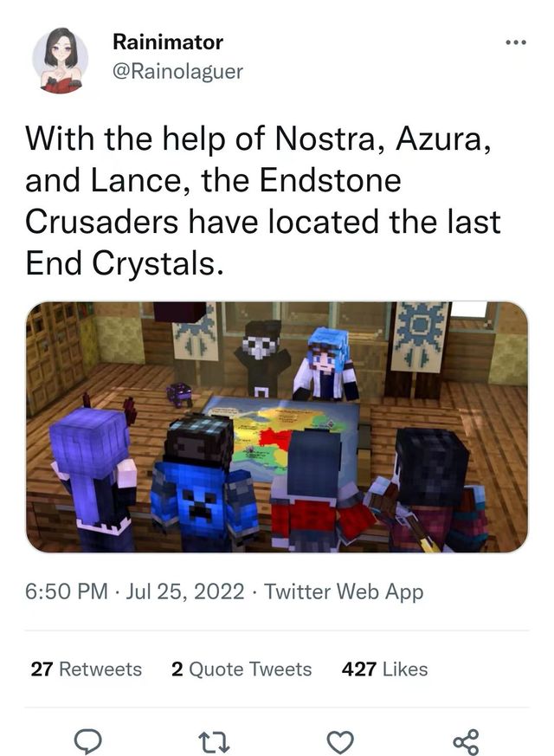Image resolution: width=554 pixels, height=756 pixels.
Task: Open the Minecraft animation image
Action: [x=276, y=427]
